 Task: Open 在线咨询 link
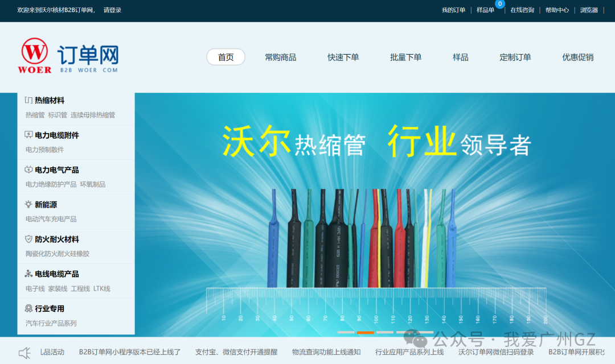pyautogui.click(x=522, y=10)
